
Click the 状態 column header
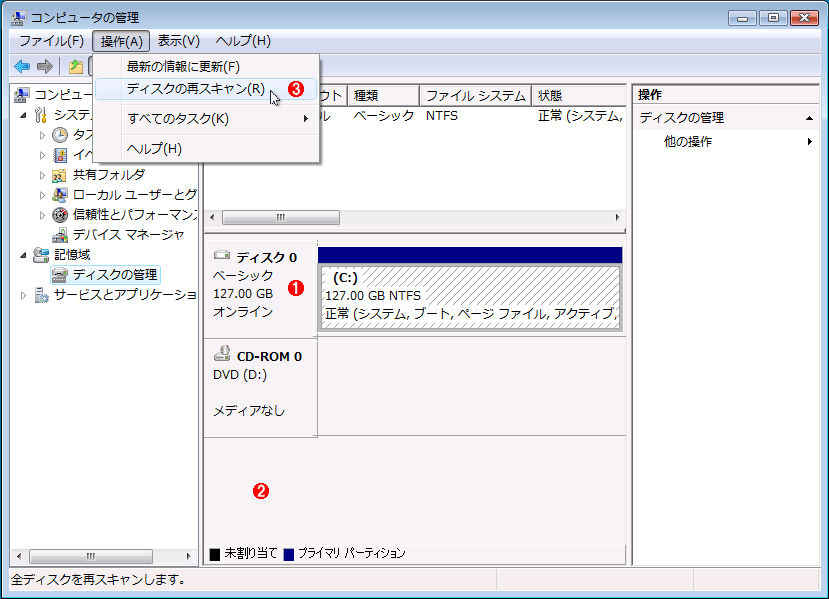point(579,96)
